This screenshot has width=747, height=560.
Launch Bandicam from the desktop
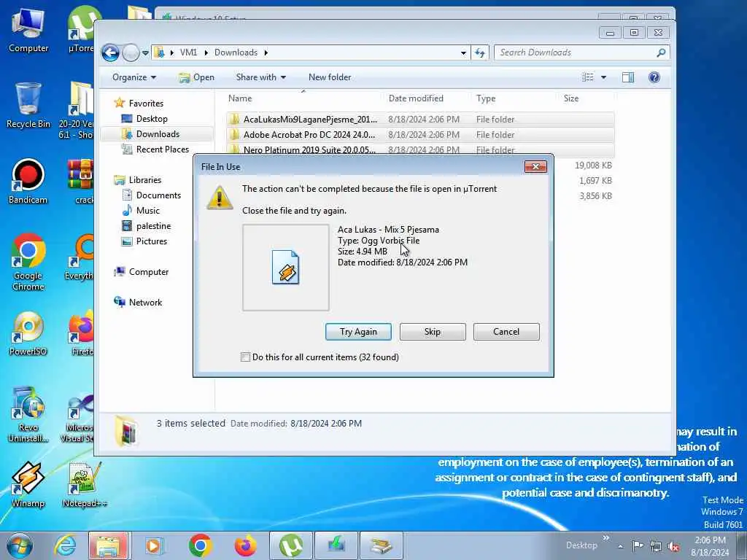(28, 182)
